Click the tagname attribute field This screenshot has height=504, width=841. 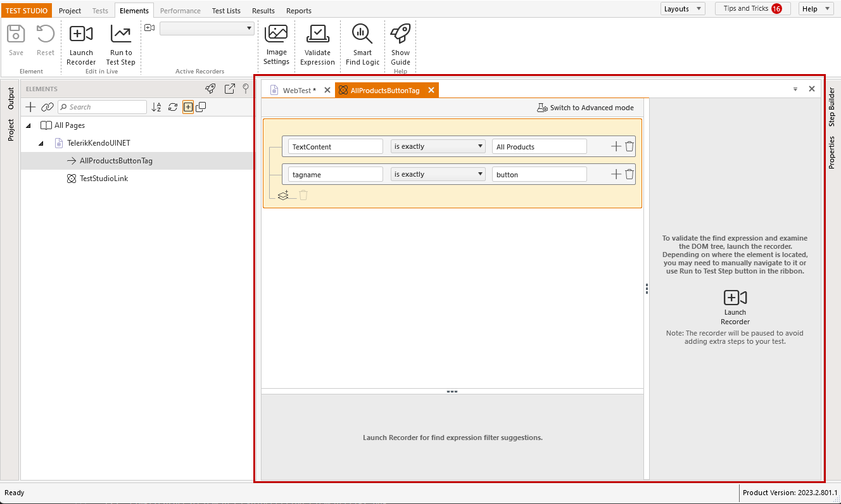click(336, 174)
